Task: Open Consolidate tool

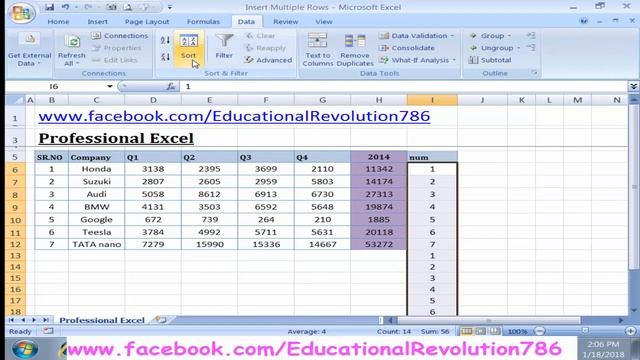Action: (407, 48)
